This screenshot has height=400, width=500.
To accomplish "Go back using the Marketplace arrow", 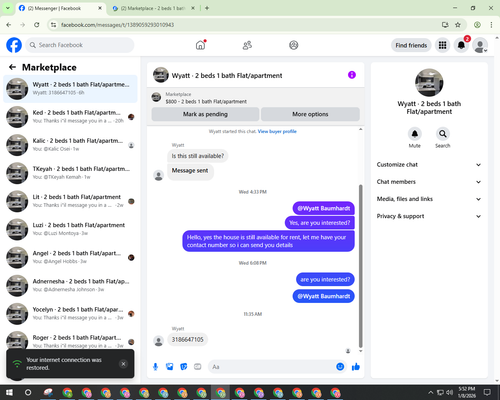I will coord(12,67).
